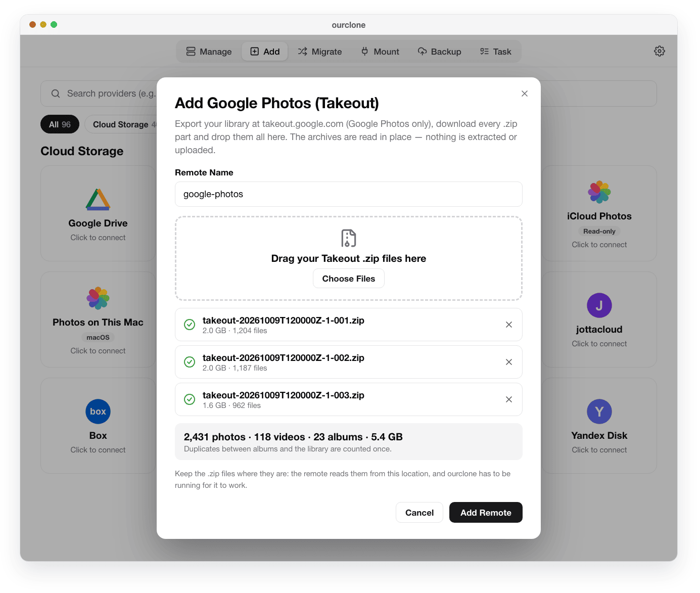Select the jottacloud J icon
The height and width of the screenshot is (593, 700).
coord(599,305)
